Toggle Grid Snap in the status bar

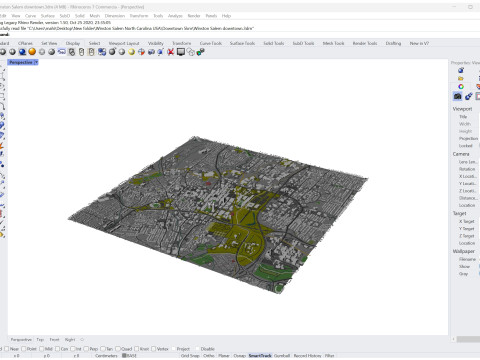(x=190, y=356)
